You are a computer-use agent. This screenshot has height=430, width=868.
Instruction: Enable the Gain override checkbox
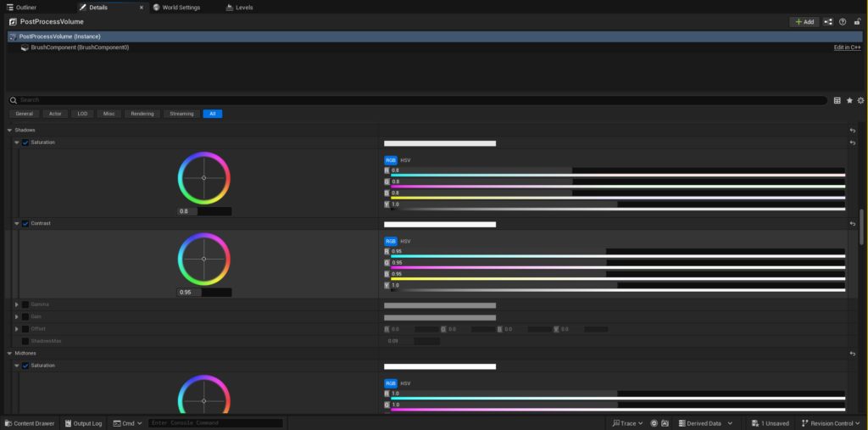coord(25,317)
